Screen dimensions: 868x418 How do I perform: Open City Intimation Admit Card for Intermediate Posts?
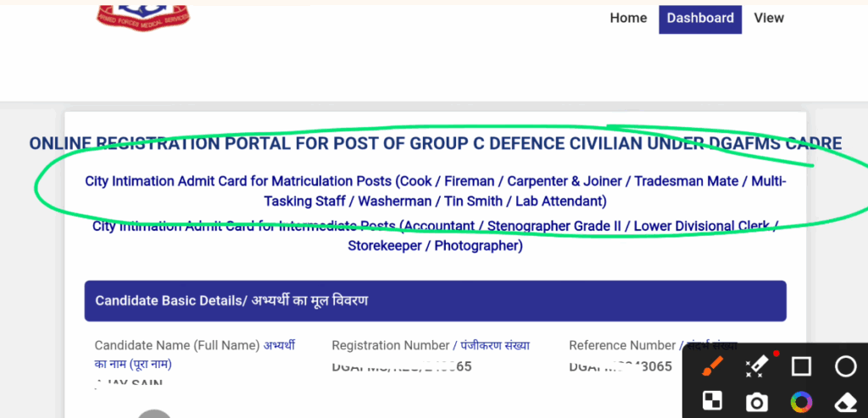click(435, 236)
